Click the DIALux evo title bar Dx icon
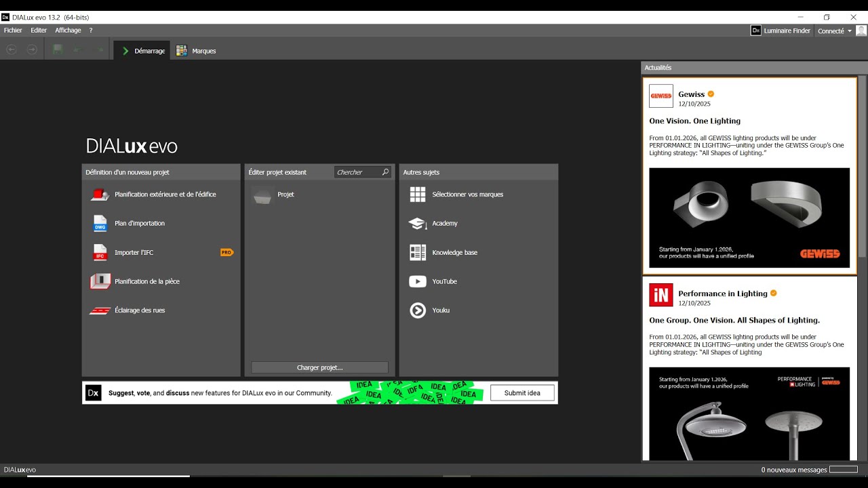Image resolution: width=868 pixels, height=488 pixels. click(x=5, y=17)
